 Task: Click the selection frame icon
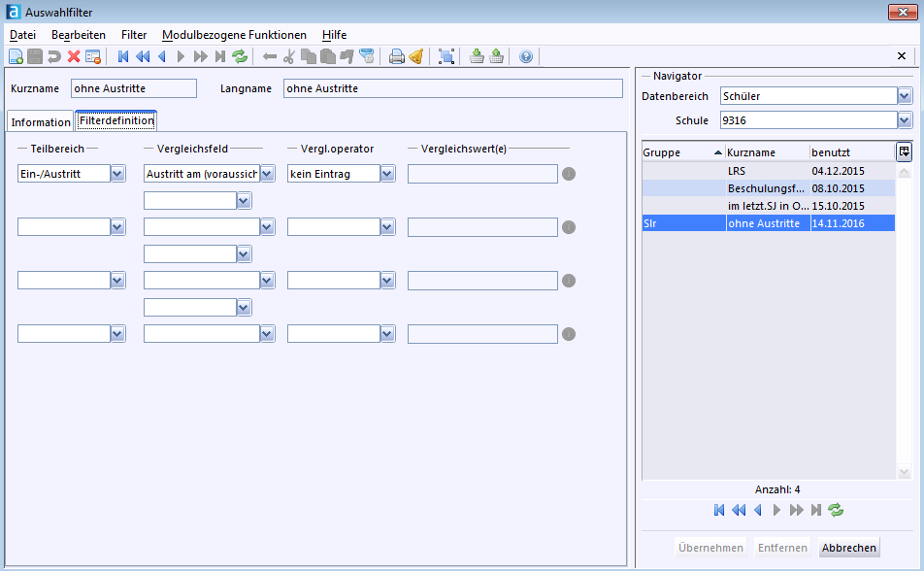446,56
